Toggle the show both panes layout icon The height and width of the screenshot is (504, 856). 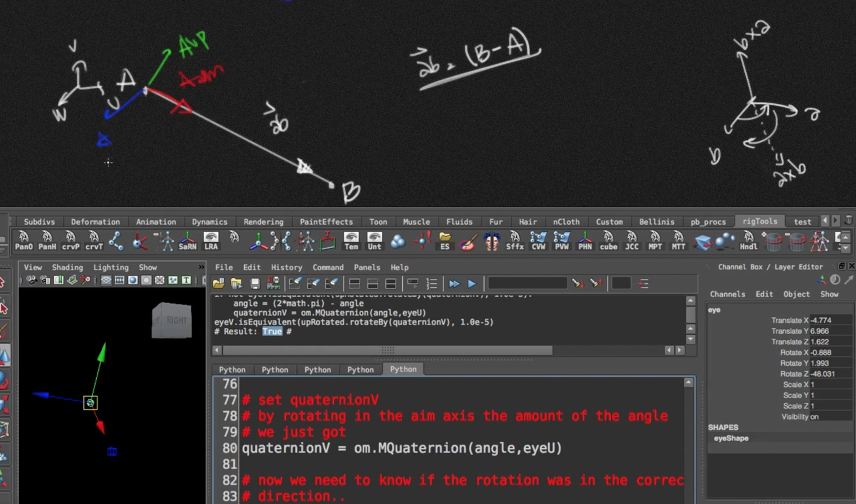391,284
